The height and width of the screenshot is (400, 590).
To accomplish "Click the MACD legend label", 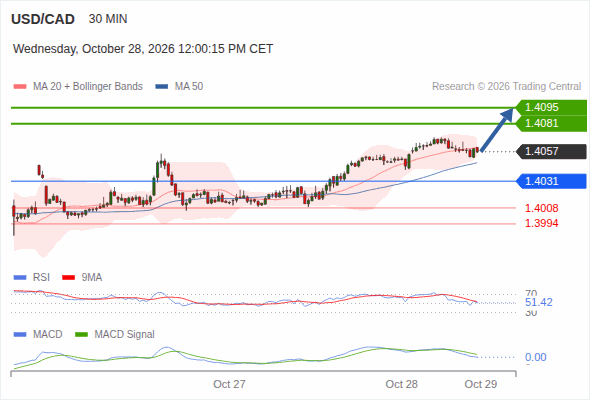I will coord(48,334).
